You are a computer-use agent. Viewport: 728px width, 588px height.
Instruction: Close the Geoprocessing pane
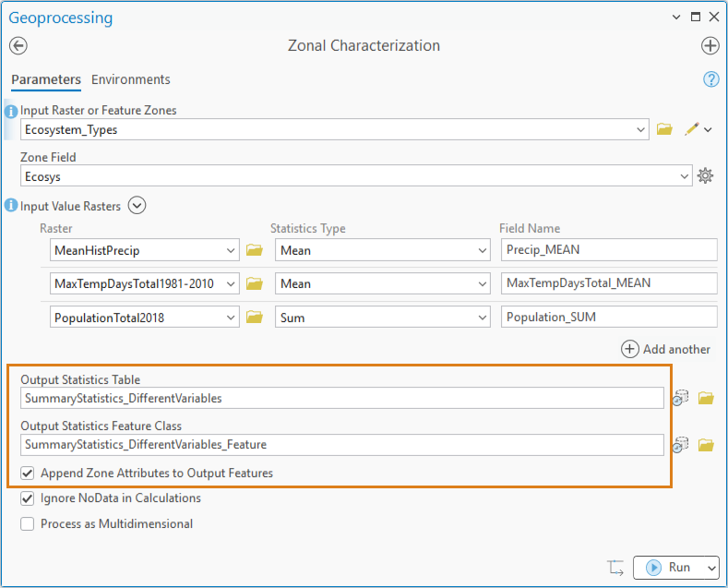coord(714,18)
